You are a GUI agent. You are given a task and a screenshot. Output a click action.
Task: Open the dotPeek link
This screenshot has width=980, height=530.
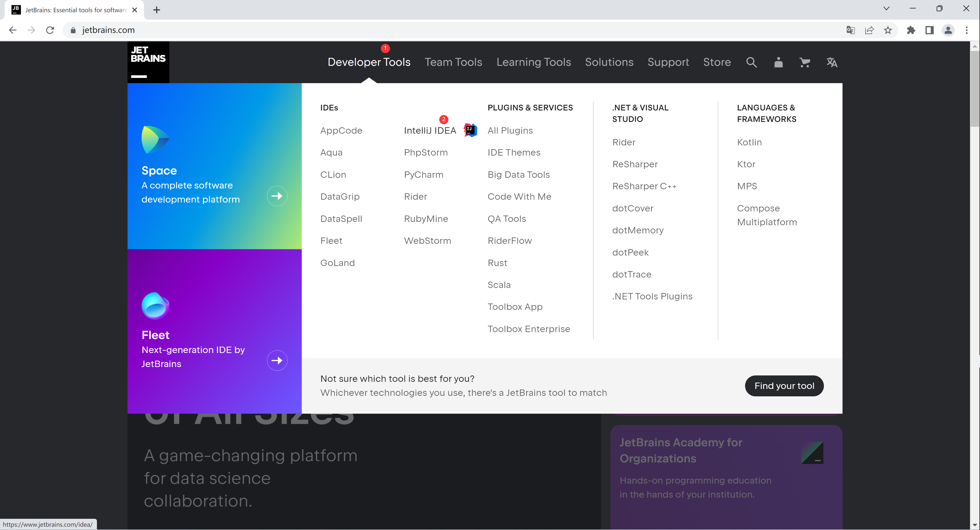coord(630,252)
